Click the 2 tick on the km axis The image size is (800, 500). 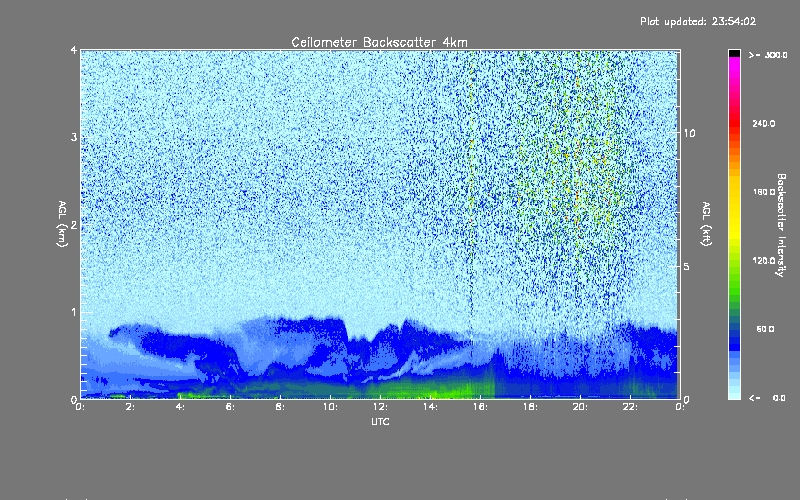(73, 224)
